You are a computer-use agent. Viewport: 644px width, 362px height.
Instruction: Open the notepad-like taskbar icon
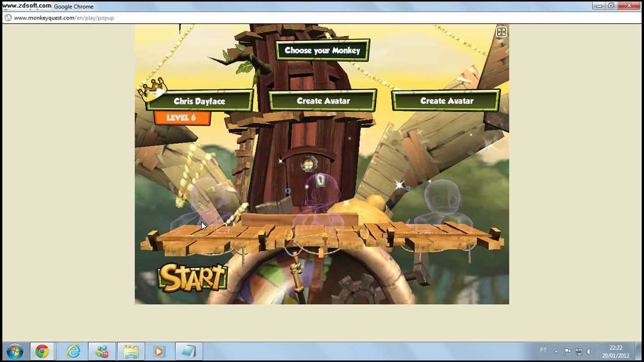[x=189, y=351]
